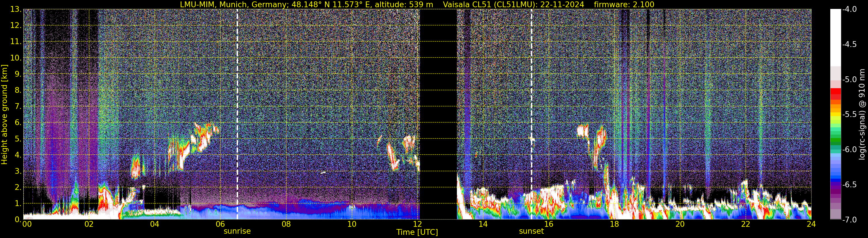The image size is (868, 238).
Task: Click height axis tick label '10.'
Action: coord(16,58)
